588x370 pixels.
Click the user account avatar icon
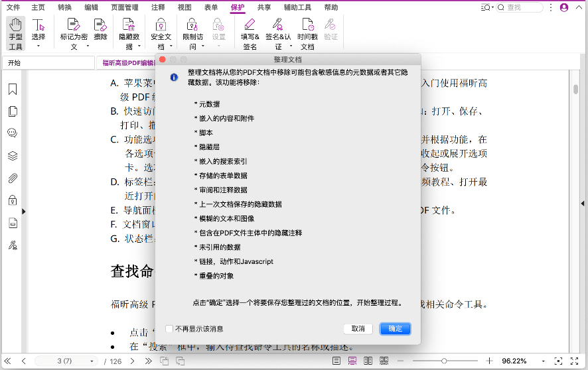click(x=563, y=7)
